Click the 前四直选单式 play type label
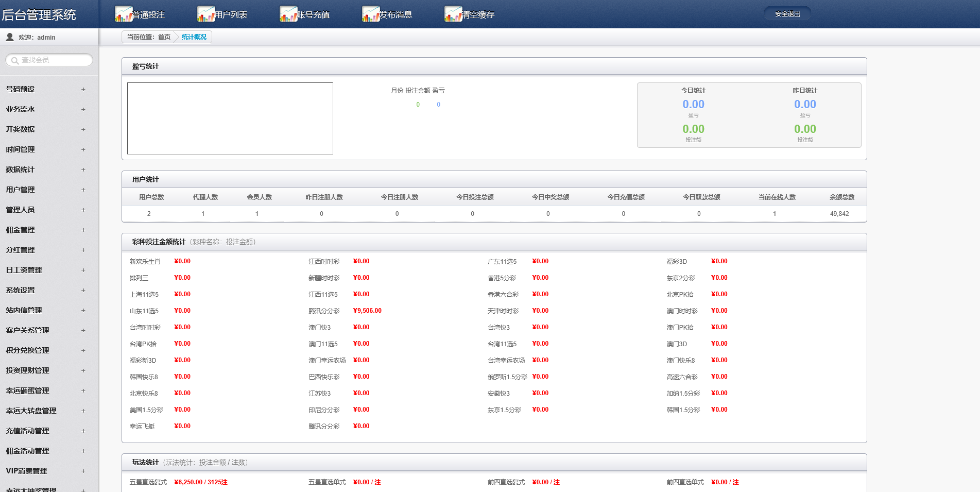 pos(685,482)
